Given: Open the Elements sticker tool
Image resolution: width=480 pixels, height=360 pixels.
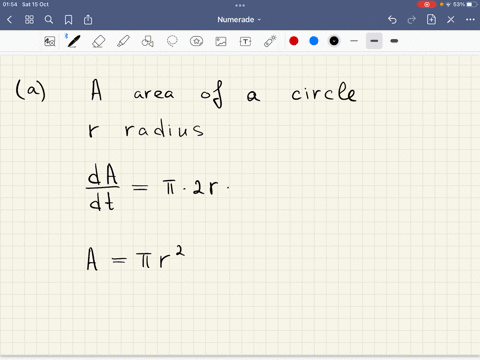Looking at the screenshot, I should point(196,41).
